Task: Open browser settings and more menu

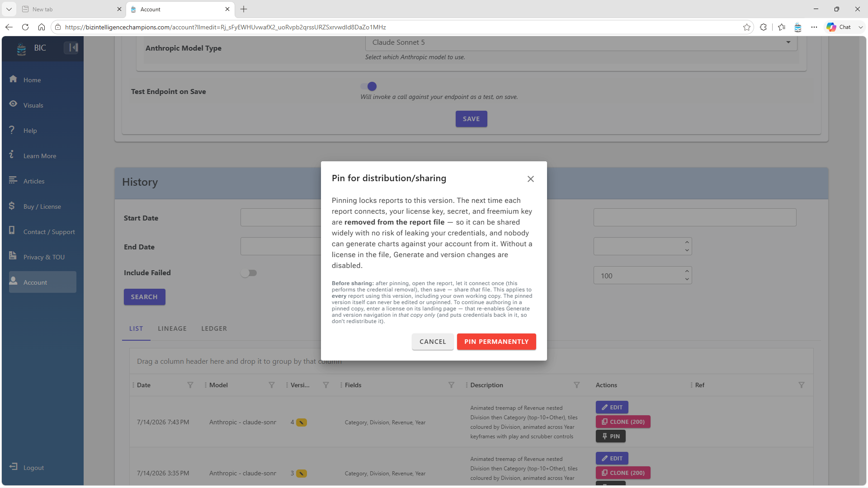Action: (814, 27)
